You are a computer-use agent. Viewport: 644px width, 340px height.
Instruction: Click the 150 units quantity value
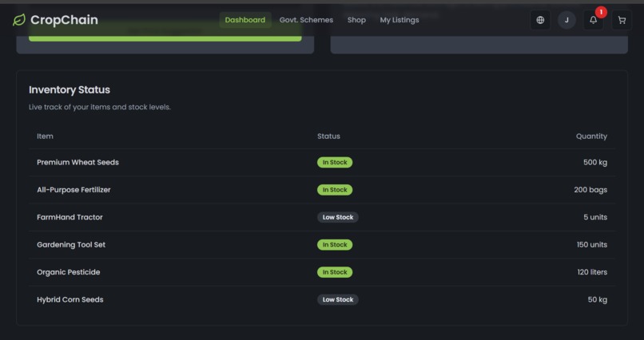592,245
